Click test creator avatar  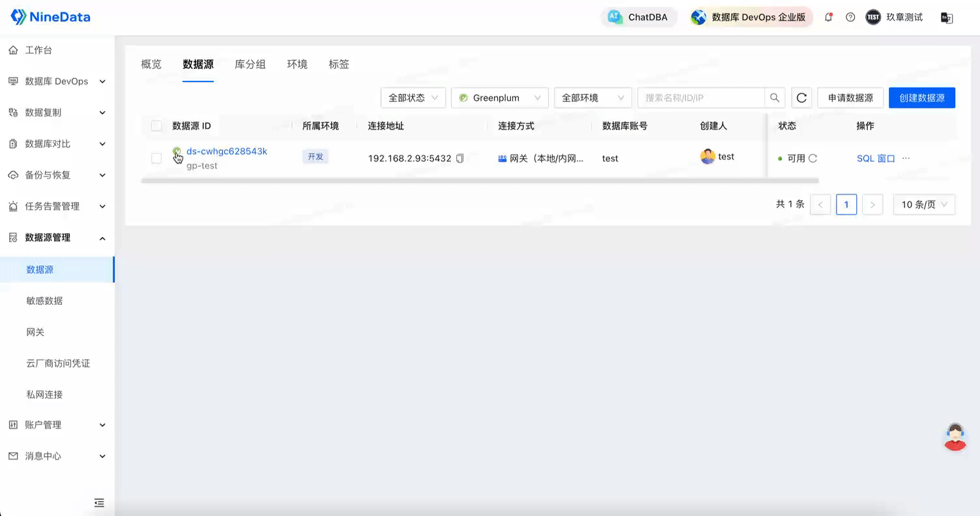[708, 156]
